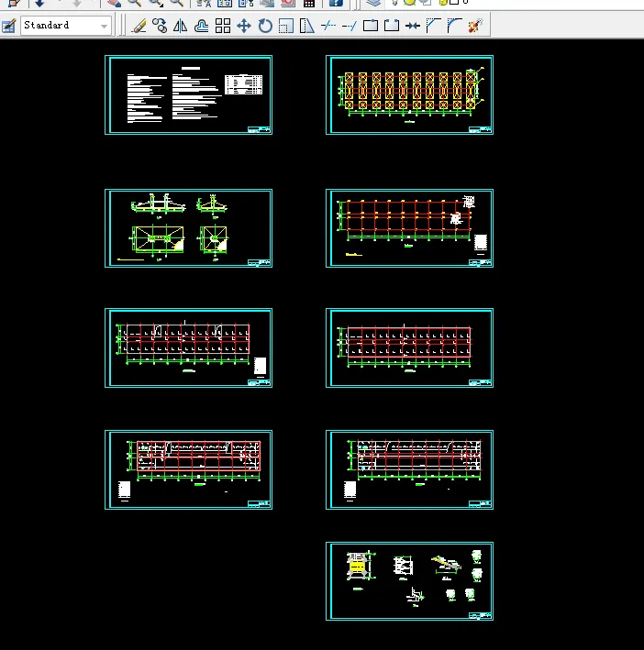Select the Rotate tool
644x650 pixels.
(265, 26)
